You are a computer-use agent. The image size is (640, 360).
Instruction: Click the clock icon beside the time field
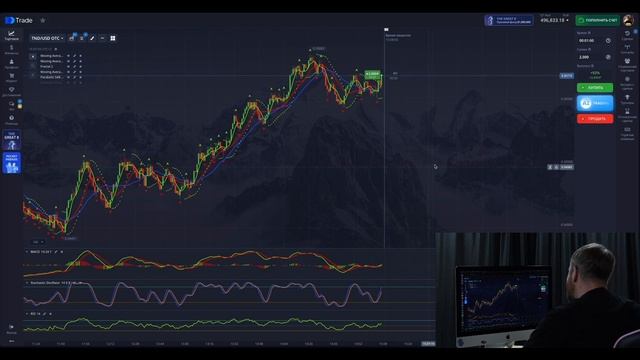pyautogui.click(x=608, y=40)
